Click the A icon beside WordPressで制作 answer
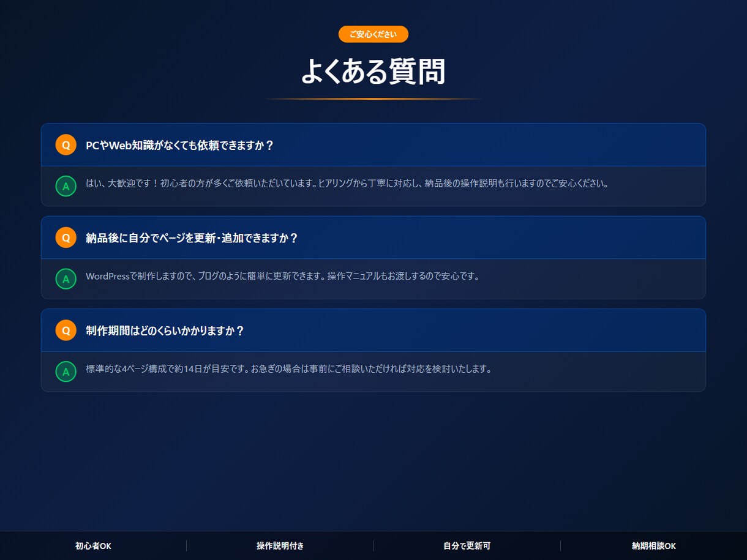747x560 pixels. point(66,279)
